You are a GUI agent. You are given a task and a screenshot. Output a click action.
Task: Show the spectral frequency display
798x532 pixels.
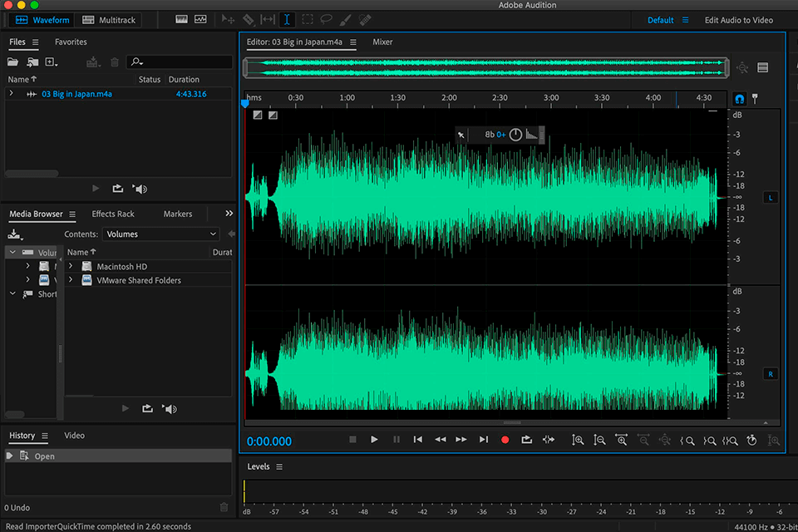(182, 19)
